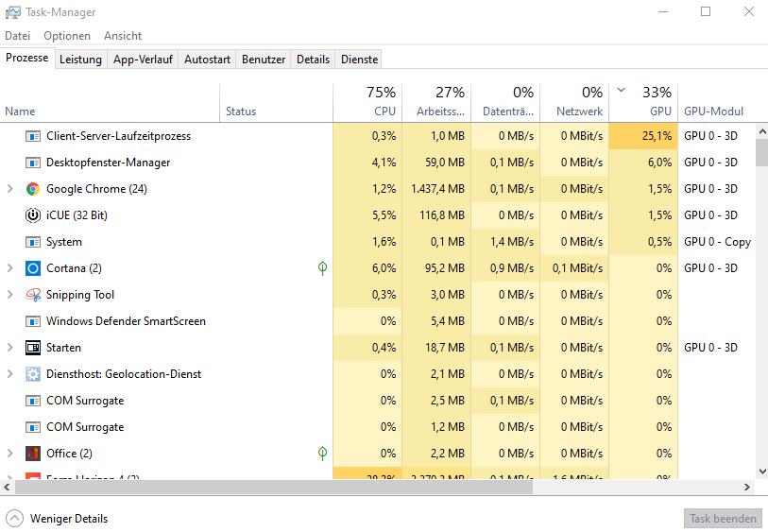Click the Client-Server-Laufzeitprozess process icon
Image resolution: width=768 pixels, height=532 pixels.
click(33, 136)
